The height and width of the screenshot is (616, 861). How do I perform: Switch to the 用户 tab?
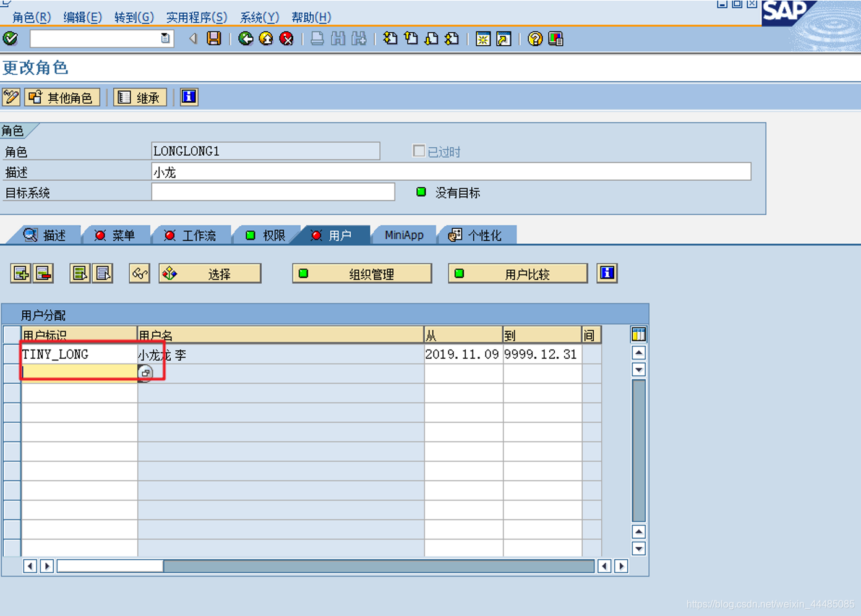pyautogui.click(x=334, y=235)
